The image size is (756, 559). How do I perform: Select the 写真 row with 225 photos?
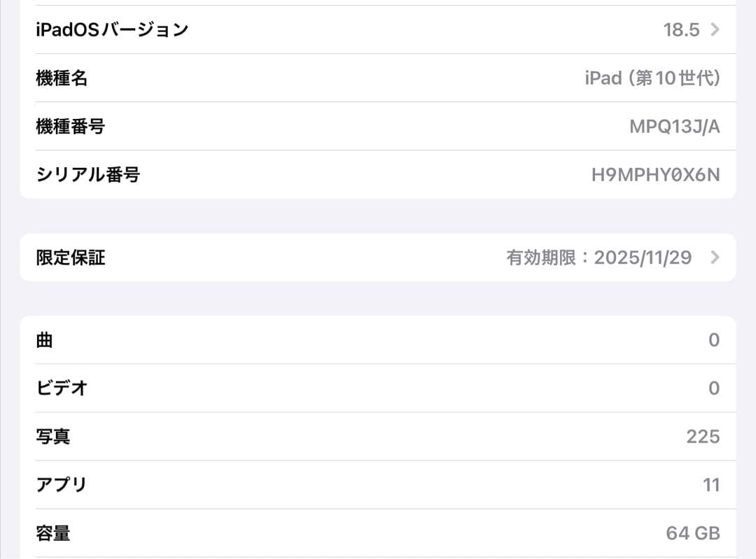click(378, 436)
